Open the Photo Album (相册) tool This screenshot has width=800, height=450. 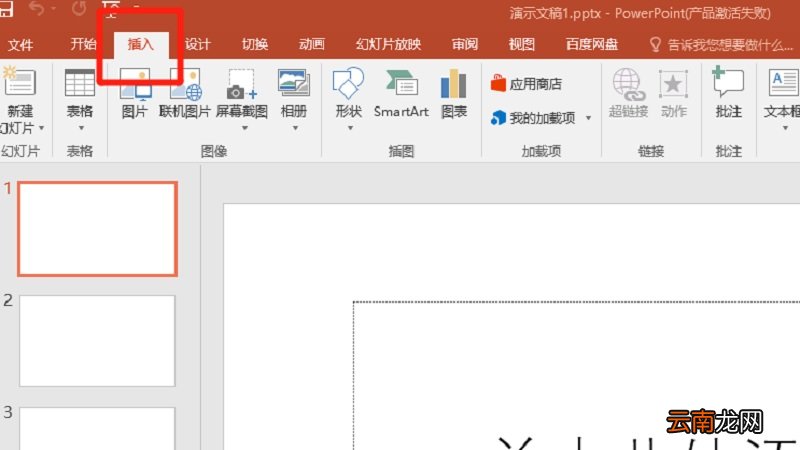(294, 83)
